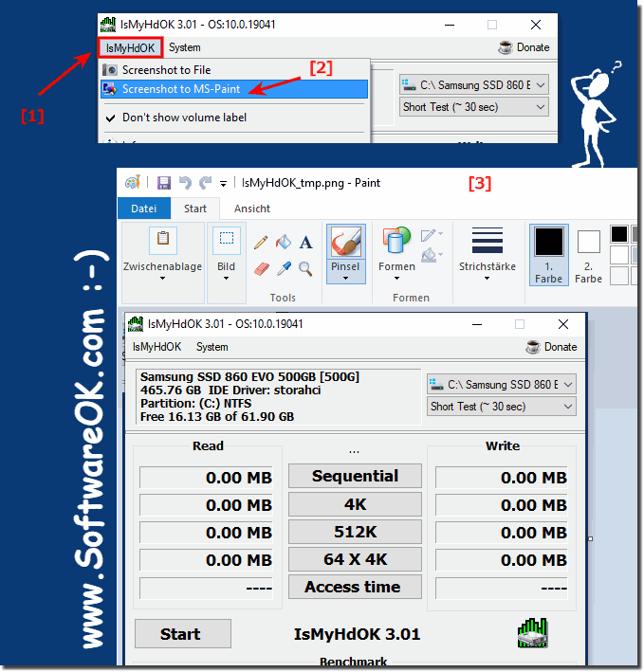The width and height of the screenshot is (644, 672).
Task: Switch to the Ansicht ribbon tab
Action: point(252,209)
